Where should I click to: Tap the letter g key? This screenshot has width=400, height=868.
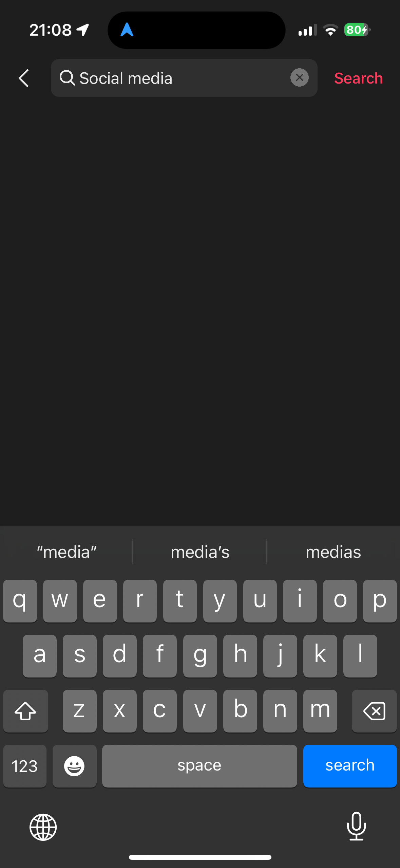point(200,656)
